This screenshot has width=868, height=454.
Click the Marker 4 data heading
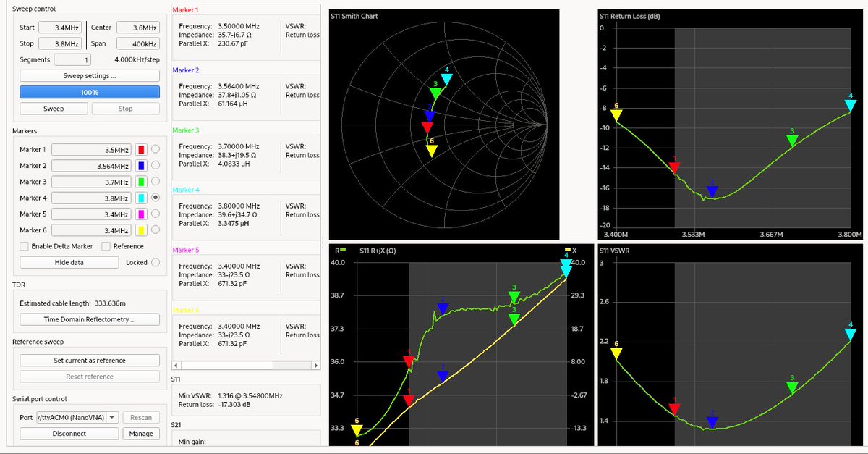pyautogui.click(x=187, y=190)
